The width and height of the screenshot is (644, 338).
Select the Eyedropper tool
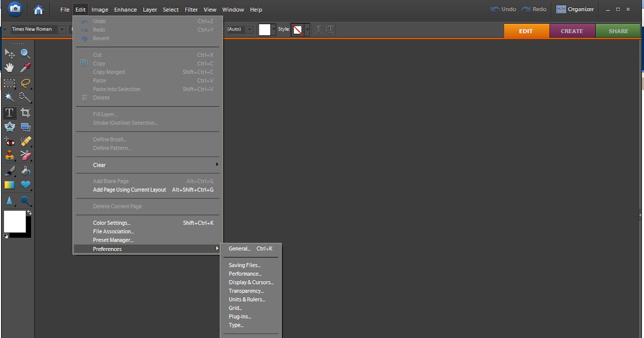coord(25,68)
